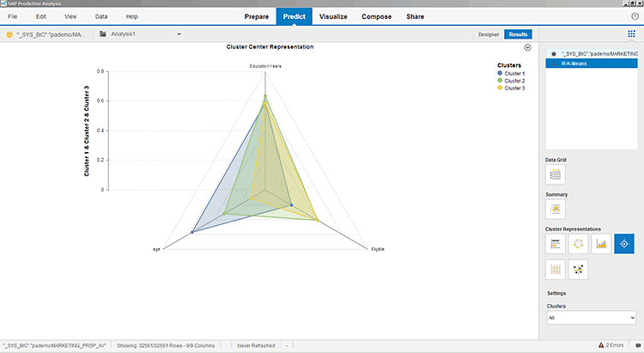Image resolution: width=644 pixels, height=353 pixels.
Task: Select the polygon cluster representation icon
Action: (578, 244)
